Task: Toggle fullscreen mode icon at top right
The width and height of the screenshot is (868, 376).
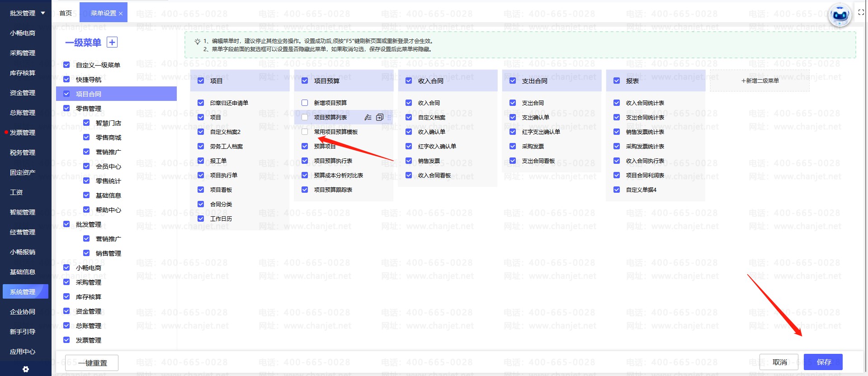Action: click(861, 13)
